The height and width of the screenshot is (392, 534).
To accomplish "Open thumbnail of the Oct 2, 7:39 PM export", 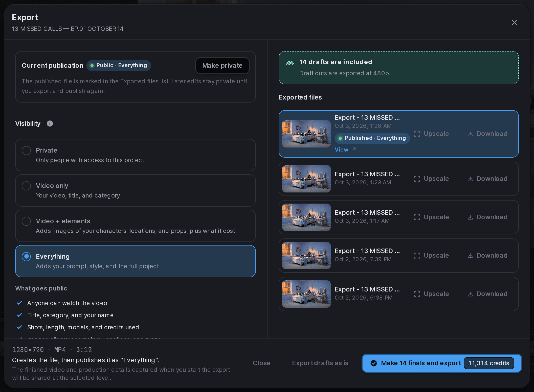I will pyautogui.click(x=306, y=256).
